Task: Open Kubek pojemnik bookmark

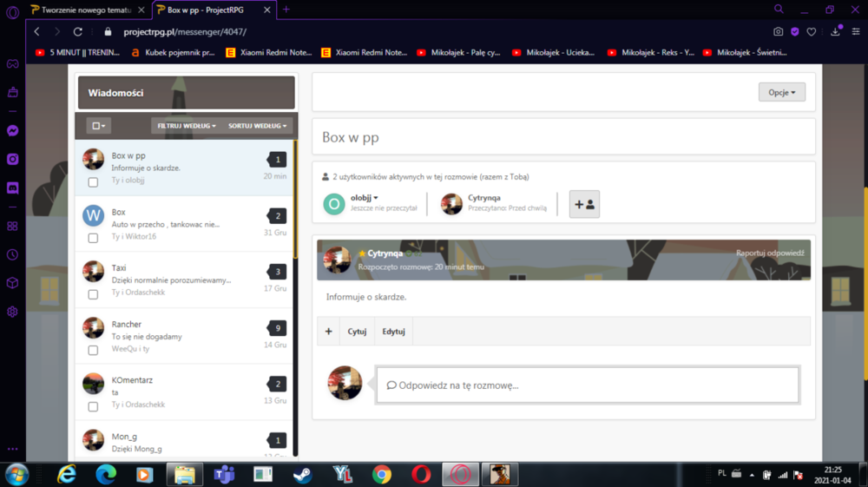Action: pyautogui.click(x=174, y=53)
